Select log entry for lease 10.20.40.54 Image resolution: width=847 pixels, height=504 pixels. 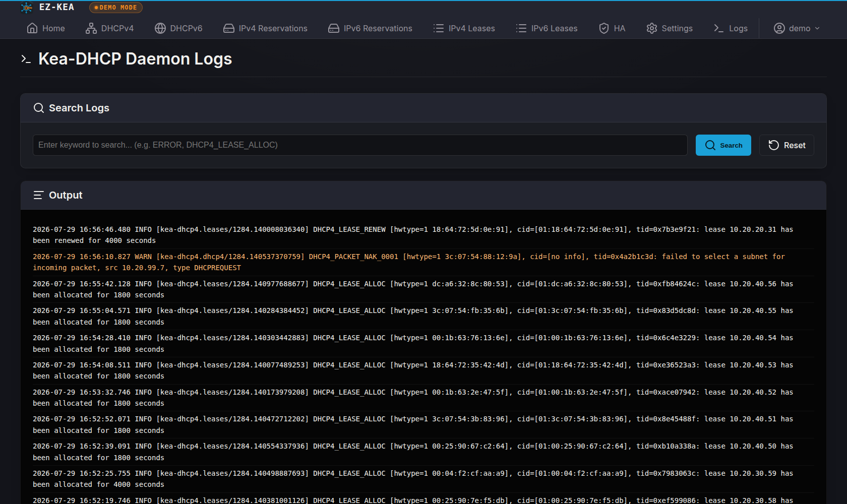point(423,343)
